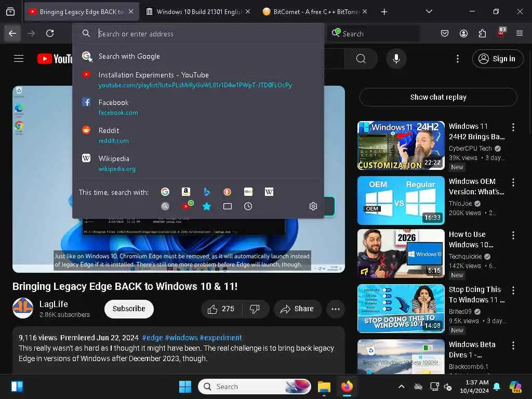Search with Wikipedia one-off engine icon
This screenshot has height=399, width=532.
click(269, 192)
